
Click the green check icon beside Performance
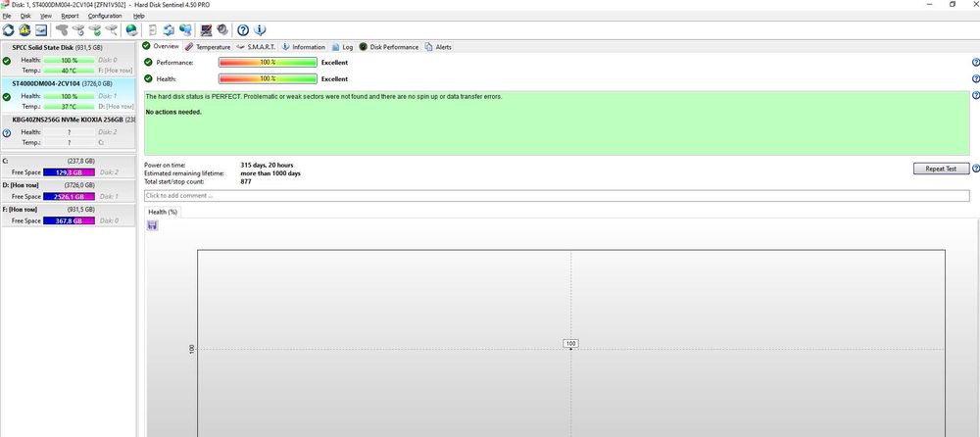(148, 63)
